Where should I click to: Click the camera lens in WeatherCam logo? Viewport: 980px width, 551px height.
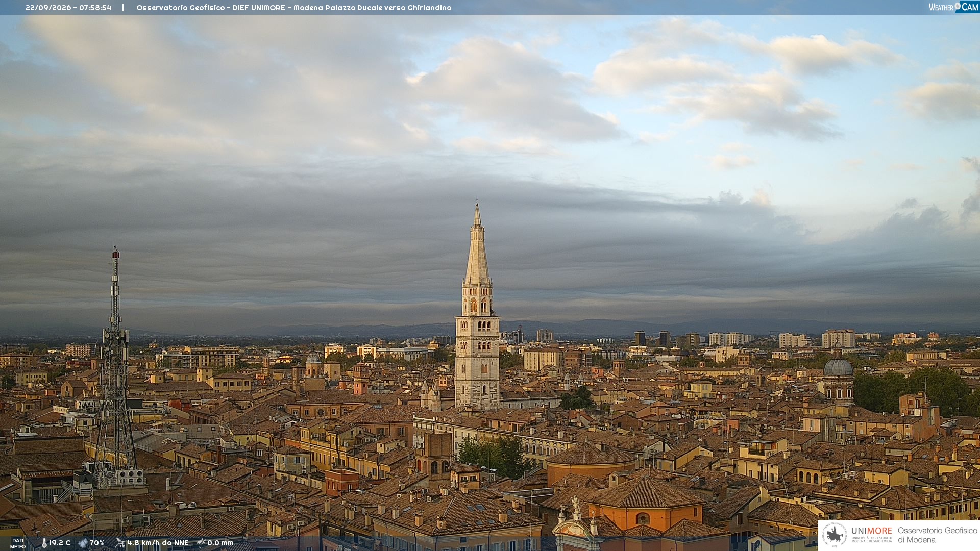(x=958, y=6)
